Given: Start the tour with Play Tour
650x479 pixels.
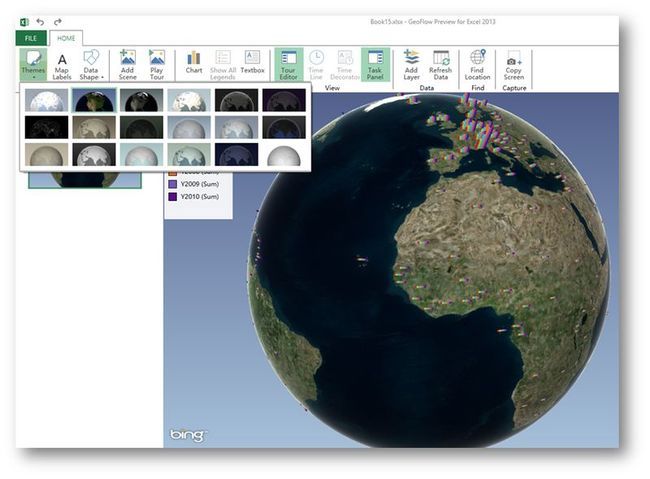Looking at the screenshot, I should click(x=157, y=66).
